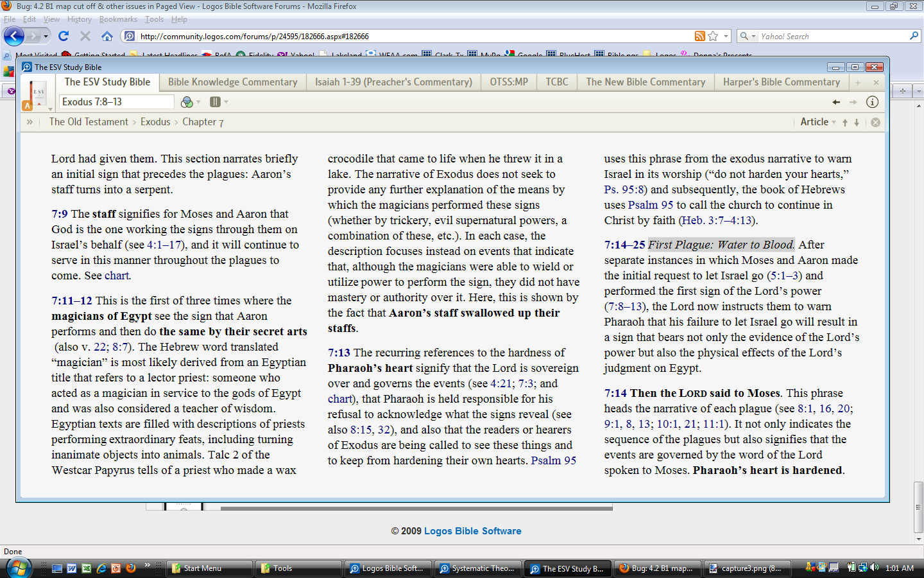Viewport: 924px width, 578px height.
Task: Switch to Isaiah 1-39 Preacher's Commentary tab
Action: [x=393, y=82]
